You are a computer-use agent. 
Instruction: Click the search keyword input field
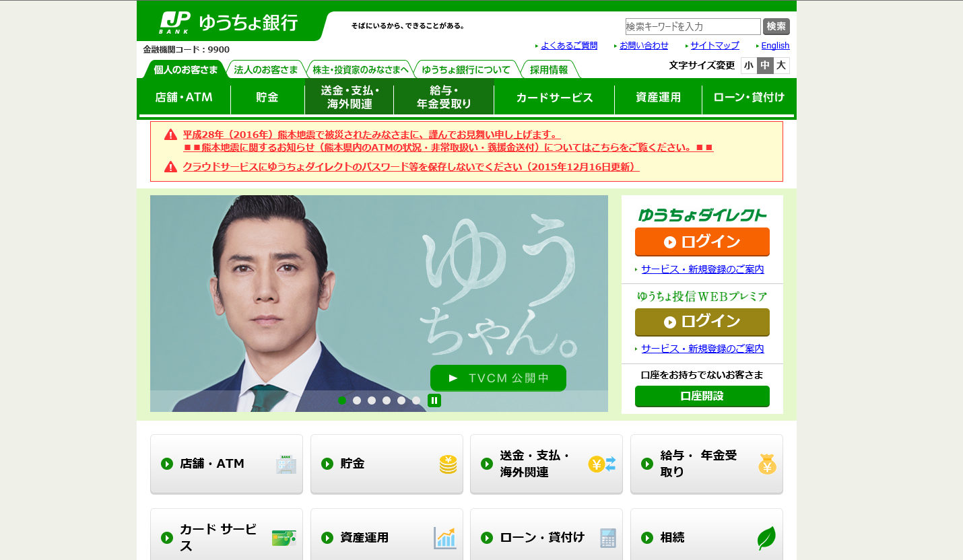(x=693, y=26)
